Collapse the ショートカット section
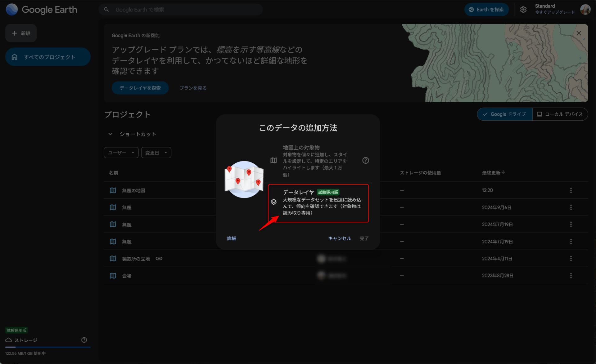This screenshot has width=596, height=364. 110,134
